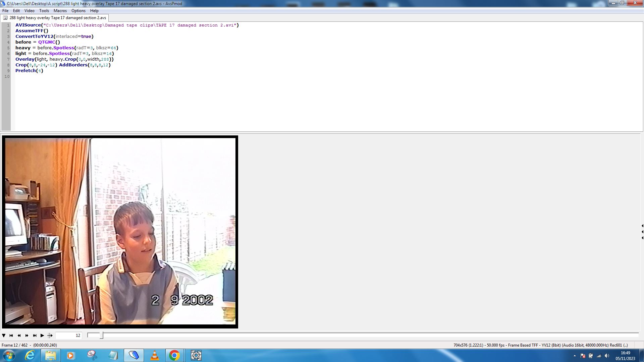Click the video preview image
This screenshot has width=644, height=362.
coord(120,232)
